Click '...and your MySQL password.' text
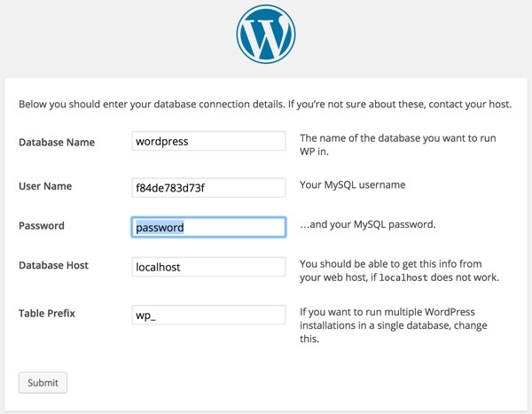The height and width of the screenshot is (414, 532). coord(367,224)
